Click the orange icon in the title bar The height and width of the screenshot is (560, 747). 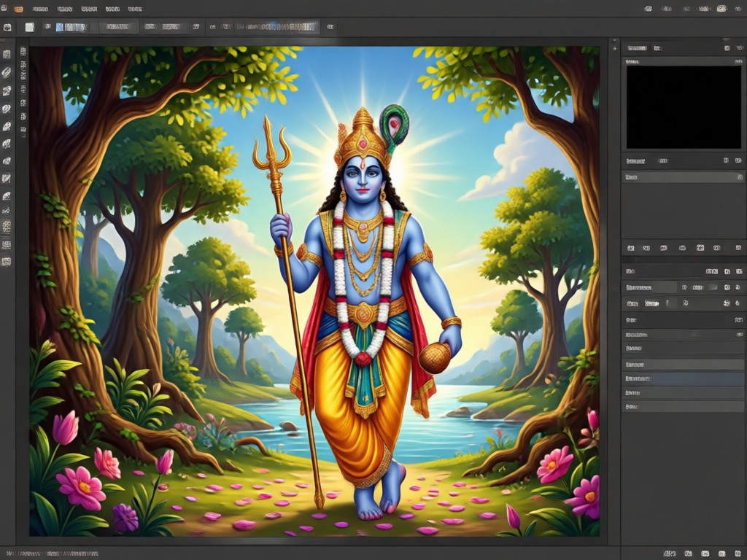pos(18,9)
